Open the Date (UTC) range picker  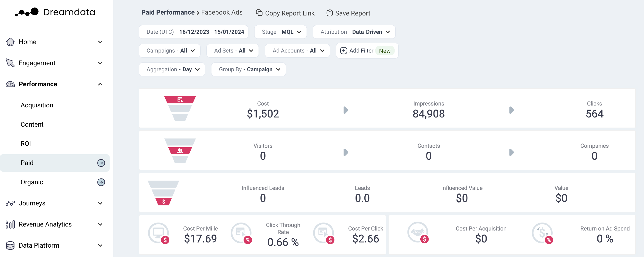(x=193, y=32)
